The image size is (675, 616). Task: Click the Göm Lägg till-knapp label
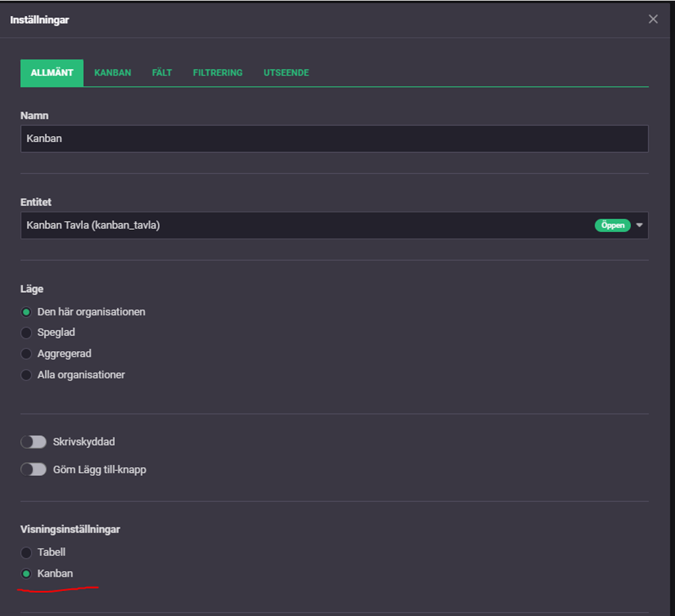(100, 469)
